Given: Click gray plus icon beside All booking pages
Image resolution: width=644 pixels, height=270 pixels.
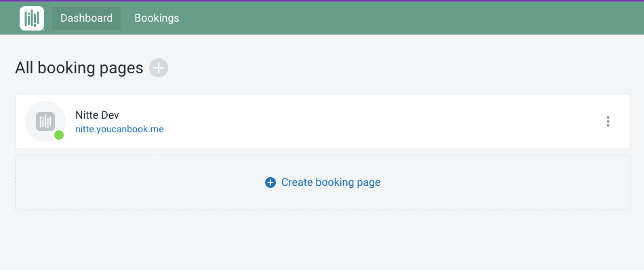Looking at the screenshot, I should tap(159, 68).
